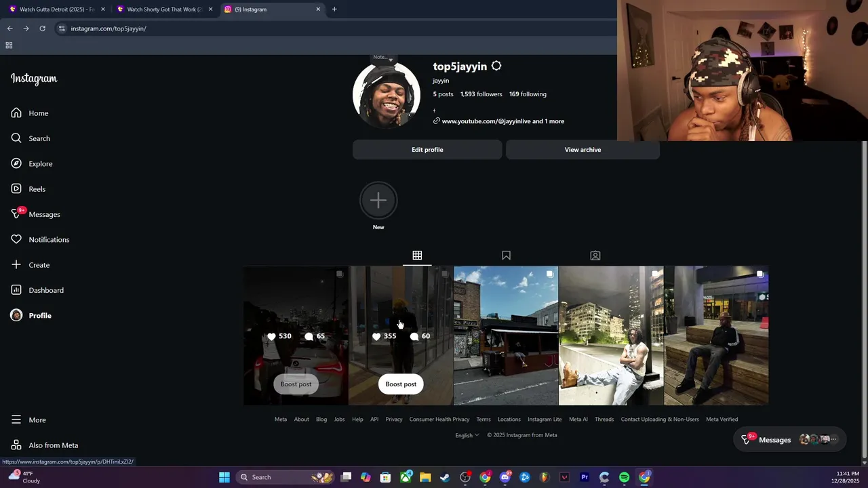
Task: Click the address bar URL
Action: 108,28
